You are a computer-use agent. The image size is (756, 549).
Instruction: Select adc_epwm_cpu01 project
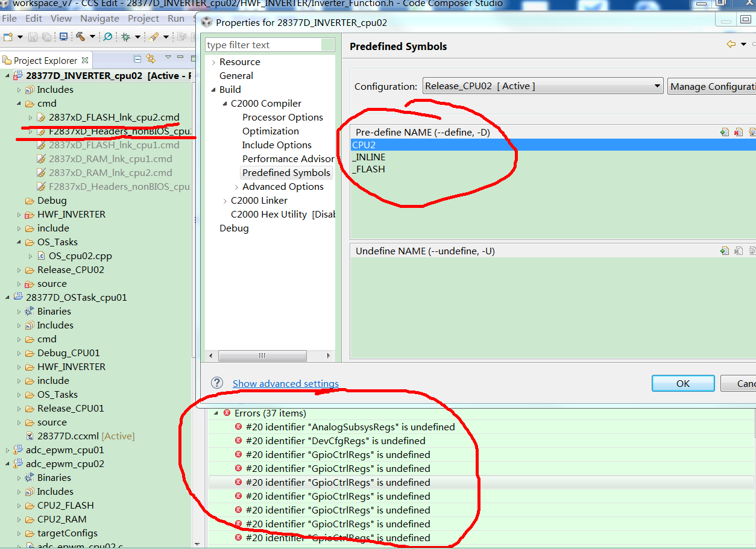tap(65, 450)
